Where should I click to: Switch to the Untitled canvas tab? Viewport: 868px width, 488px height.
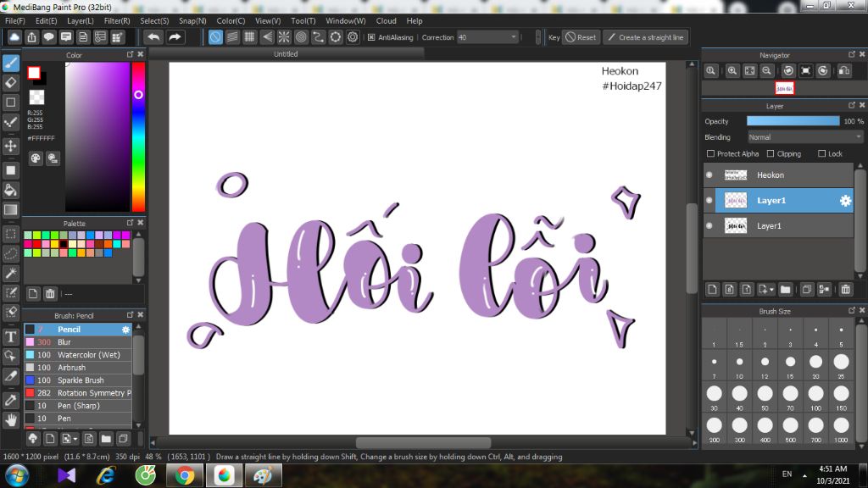tap(286, 54)
